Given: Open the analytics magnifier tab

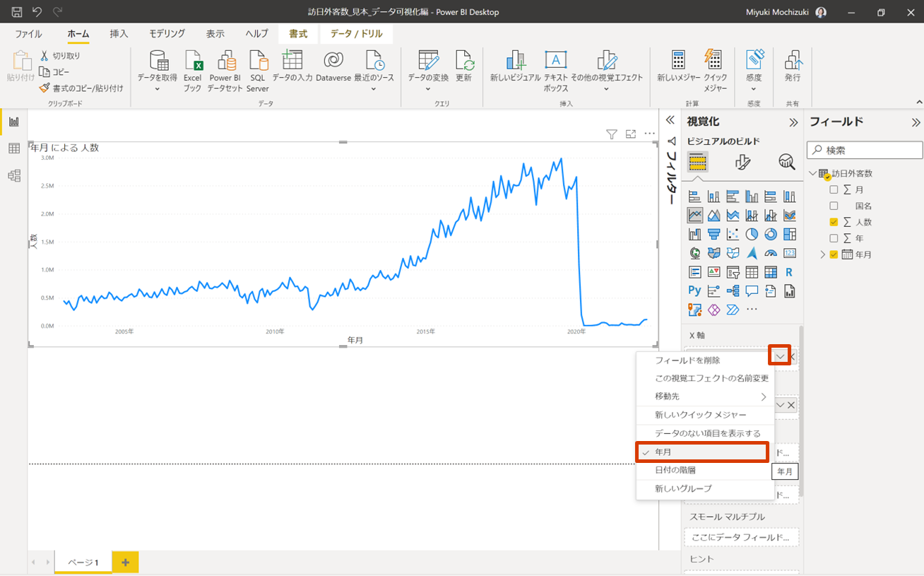Looking at the screenshot, I should [x=786, y=162].
